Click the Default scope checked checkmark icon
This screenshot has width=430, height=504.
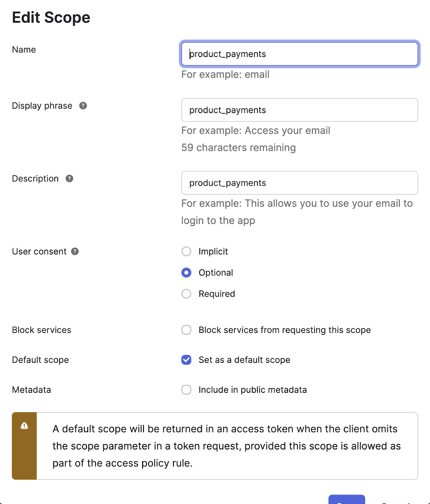click(186, 360)
